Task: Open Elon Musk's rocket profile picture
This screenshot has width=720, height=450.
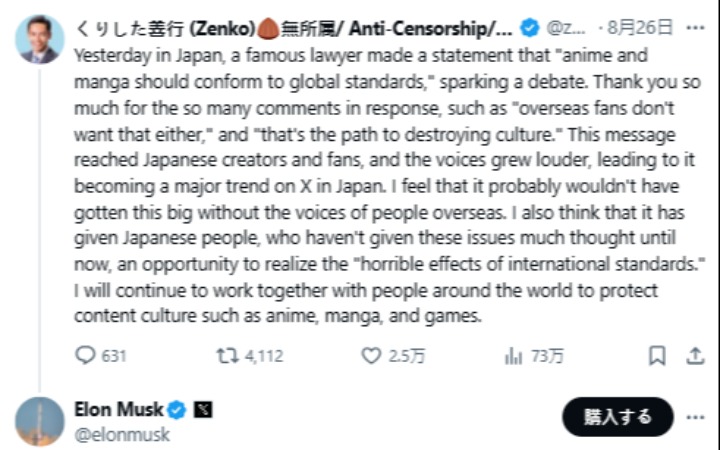Action: [x=38, y=421]
